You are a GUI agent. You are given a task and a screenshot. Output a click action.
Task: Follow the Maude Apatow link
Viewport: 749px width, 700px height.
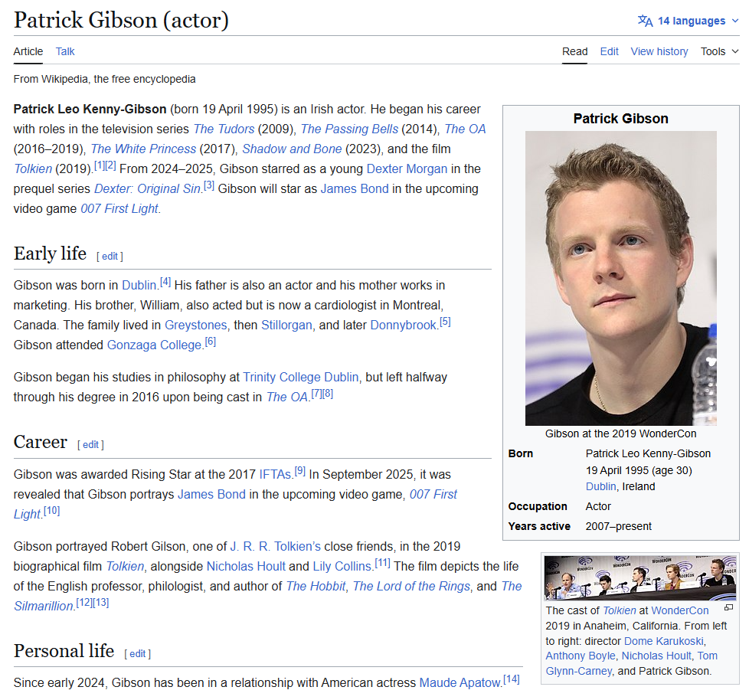tap(460, 683)
